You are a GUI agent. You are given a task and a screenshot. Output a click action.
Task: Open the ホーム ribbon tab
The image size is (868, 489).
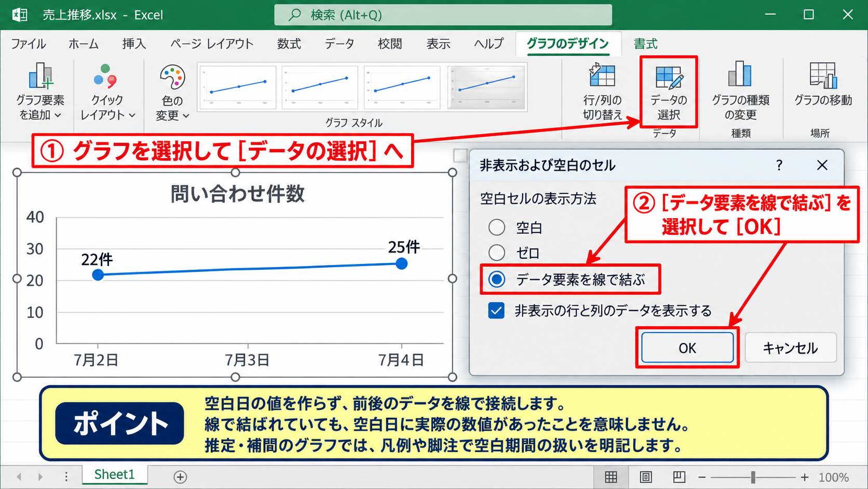(84, 44)
